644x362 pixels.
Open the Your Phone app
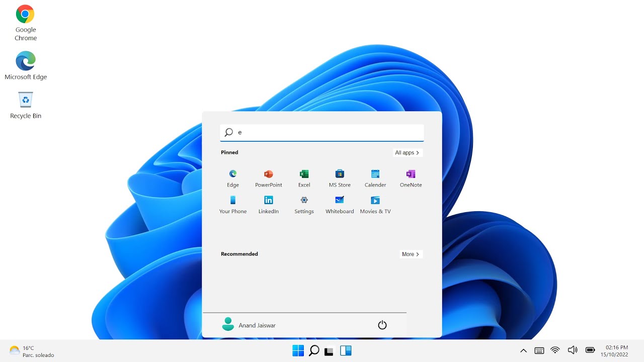tap(233, 205)
